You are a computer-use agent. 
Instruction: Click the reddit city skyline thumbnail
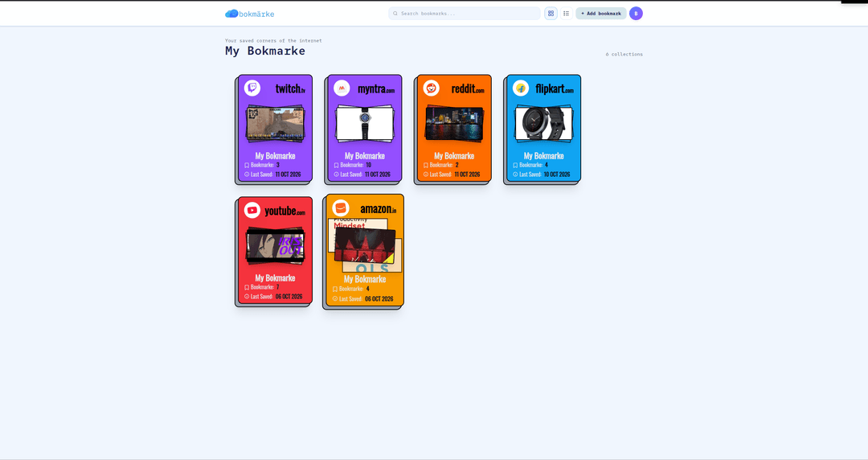coord(454,124)
